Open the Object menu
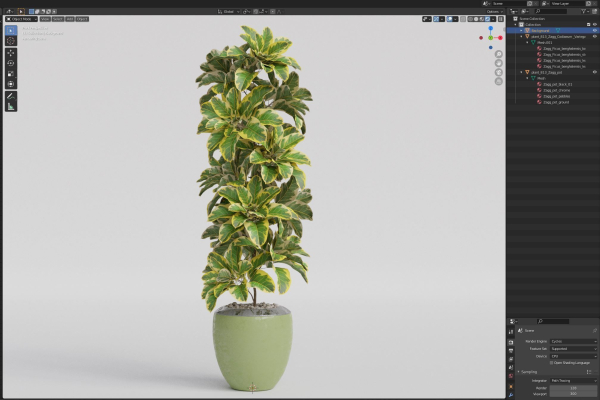This screenshot has height=400, width=600. (x=82, y=19)
